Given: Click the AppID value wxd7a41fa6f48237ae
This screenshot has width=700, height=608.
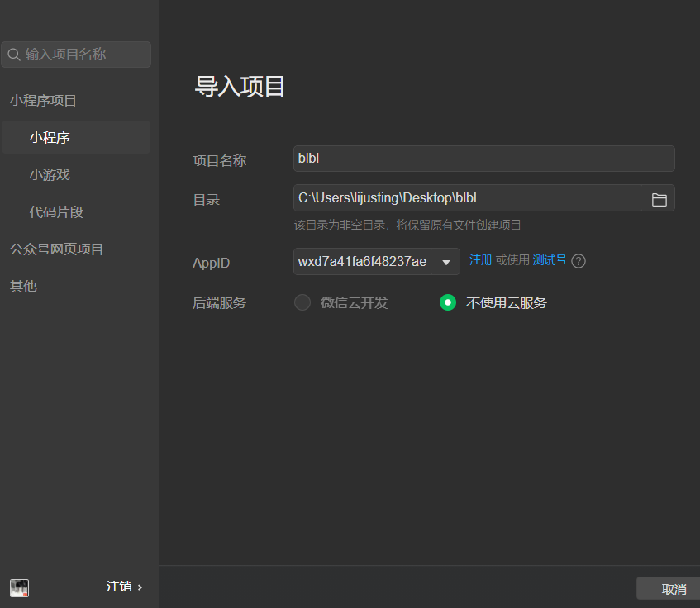Looking at the screenshot, I should [362, 261].
